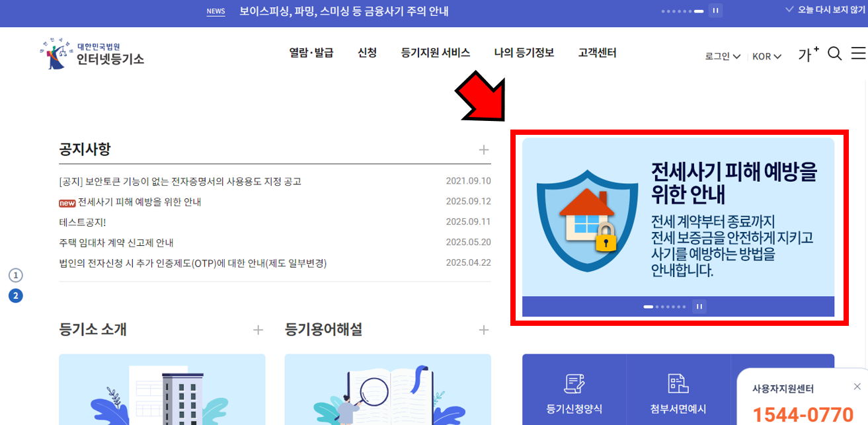Screen dimensions: 868x425
Task: Open the KOR language dropdown
Action: [767, 56]
